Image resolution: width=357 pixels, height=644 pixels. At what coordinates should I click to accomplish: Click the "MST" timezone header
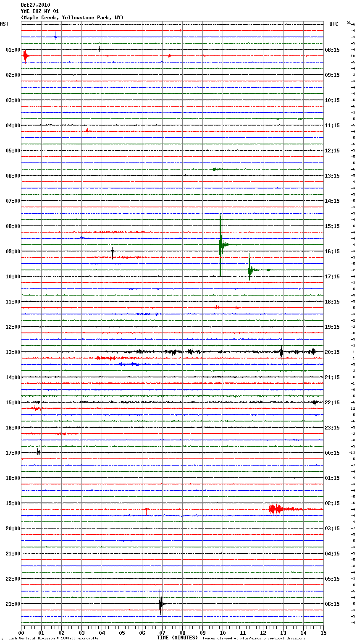pyautogui.click(x=4, y=24)
